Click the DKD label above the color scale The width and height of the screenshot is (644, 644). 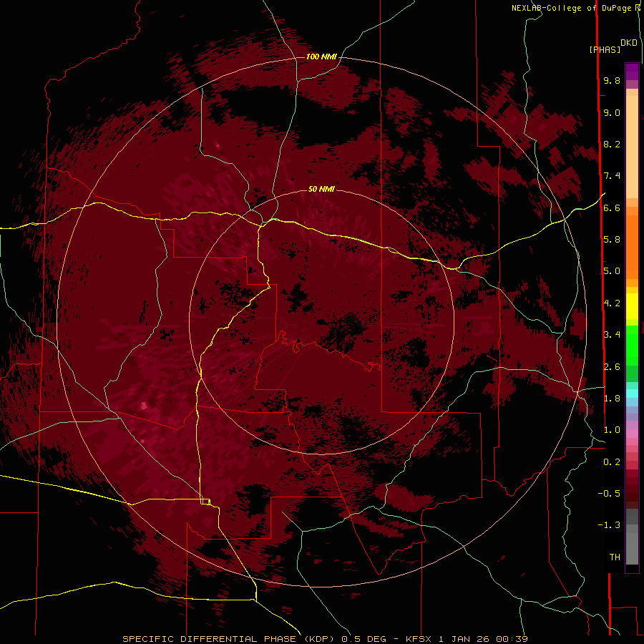[x=629, y=43]
